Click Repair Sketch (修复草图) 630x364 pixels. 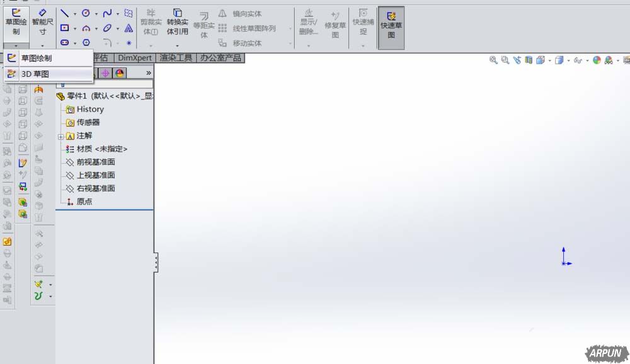pos(335,25)
